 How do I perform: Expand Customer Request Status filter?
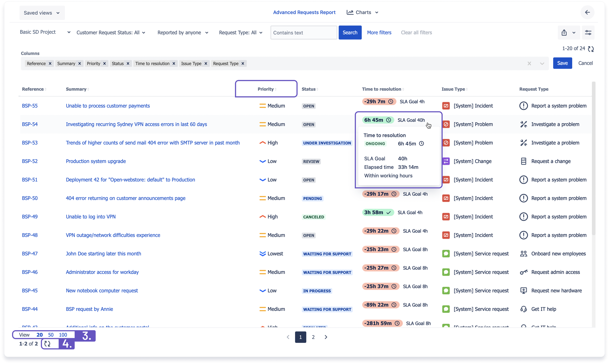(x=111, y=33)
